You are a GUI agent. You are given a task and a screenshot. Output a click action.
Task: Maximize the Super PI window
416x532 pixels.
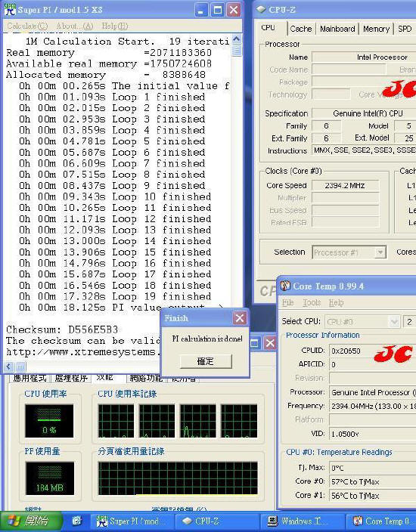pyautogui.click(x=217, y=10)
